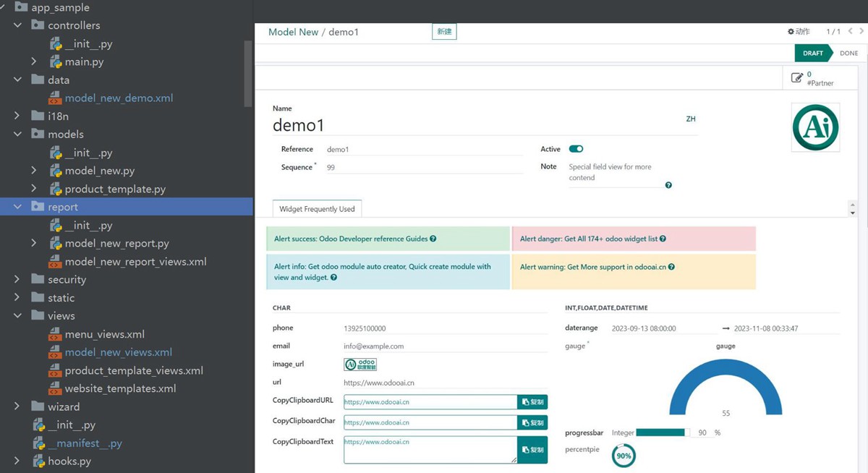Click the odoo badge in the image_url field
This screenshot has height=473, width=868.
[x=359, y=364]
